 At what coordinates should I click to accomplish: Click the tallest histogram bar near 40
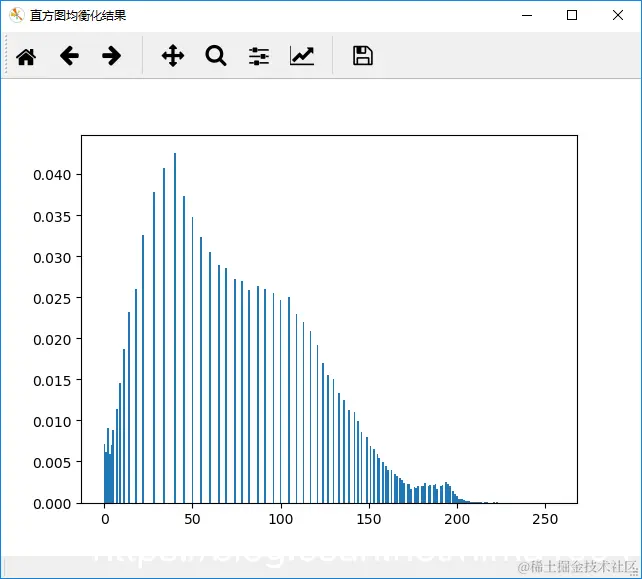coord(175,328)
